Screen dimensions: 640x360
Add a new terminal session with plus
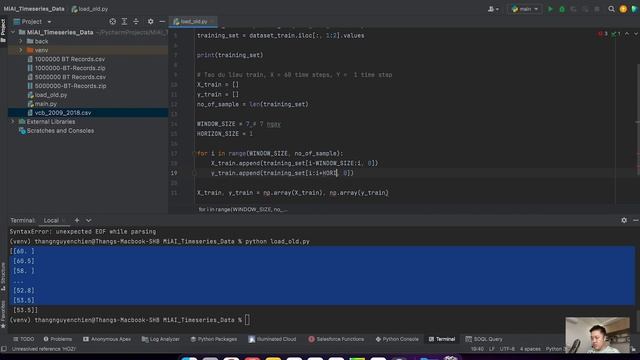(x=77, y=220)
